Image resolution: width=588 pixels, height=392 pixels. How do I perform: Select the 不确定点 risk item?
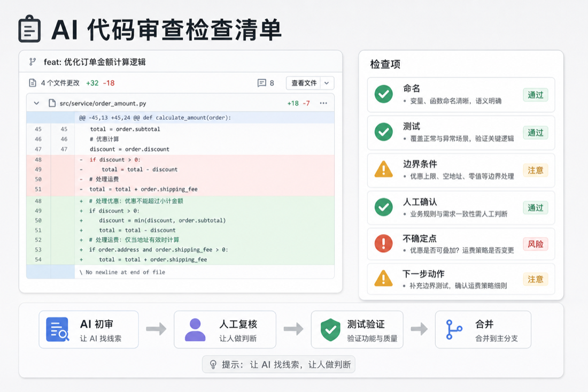pos(461,244)
